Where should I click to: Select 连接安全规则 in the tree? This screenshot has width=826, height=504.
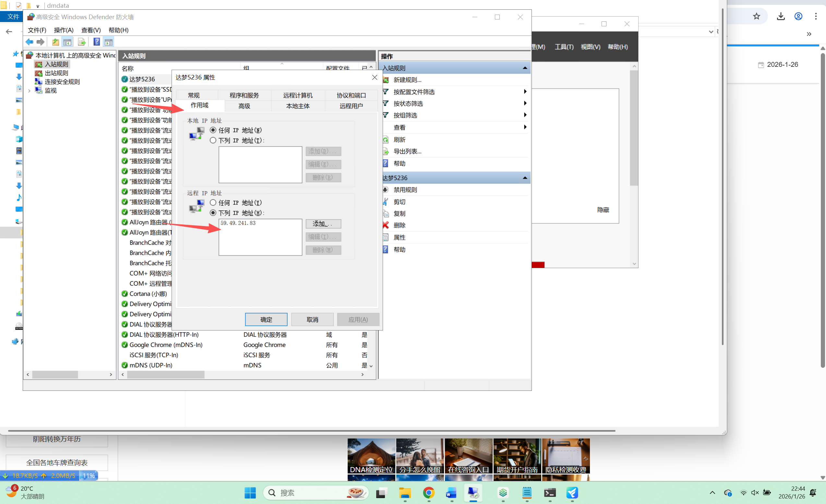point(62,81)
